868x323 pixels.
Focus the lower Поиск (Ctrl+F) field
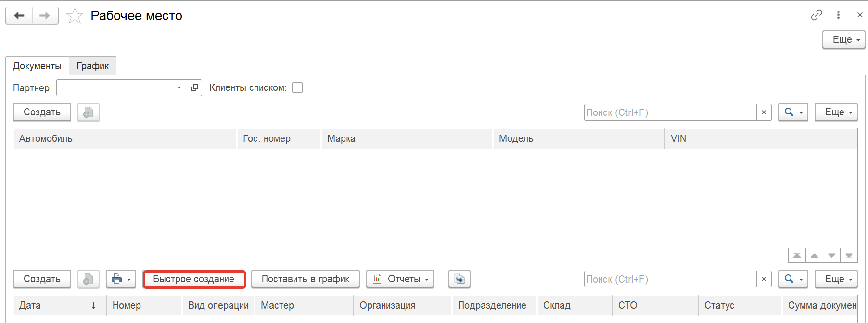(670, 279)
